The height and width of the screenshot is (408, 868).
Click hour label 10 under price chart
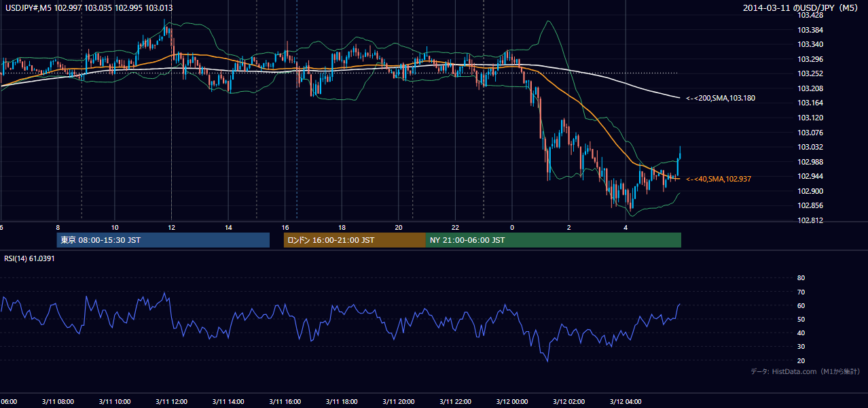[x=115, y=228]
